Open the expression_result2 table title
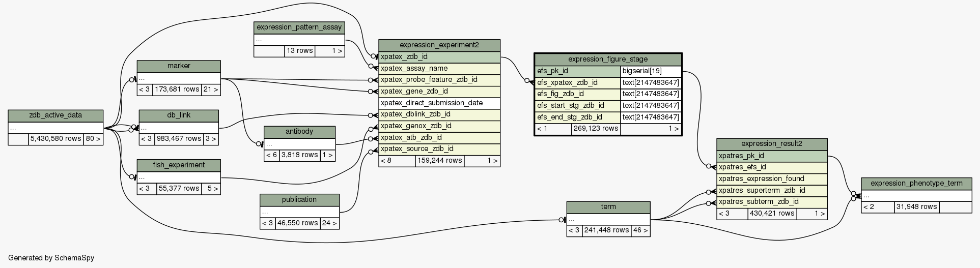The image size is (980, 268). tap(772, 144)
